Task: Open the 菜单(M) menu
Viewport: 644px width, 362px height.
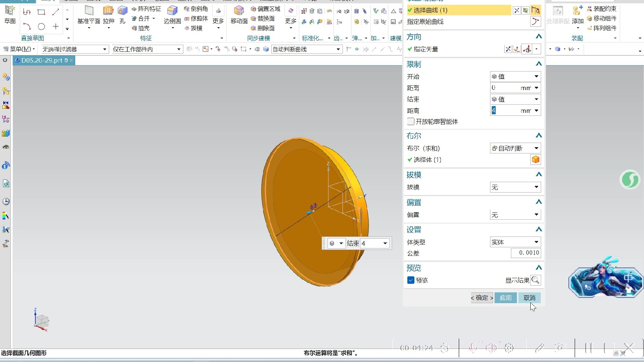Action: pos(19,49)
